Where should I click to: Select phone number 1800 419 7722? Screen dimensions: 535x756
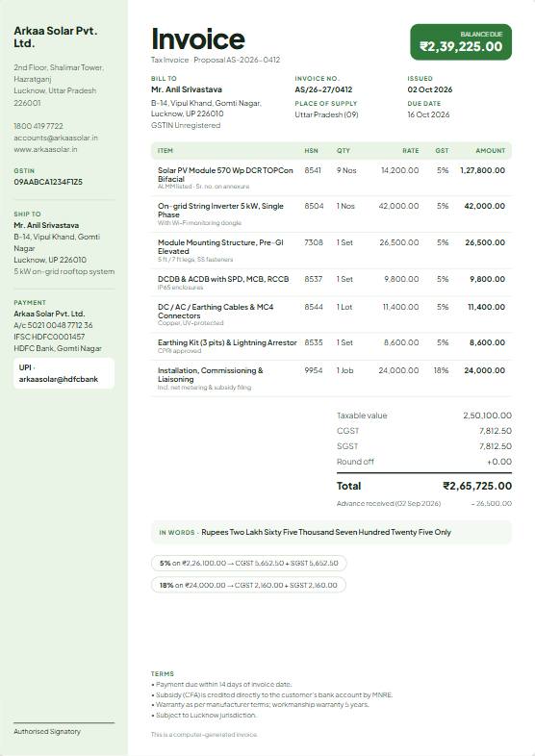tap(38, 126)
